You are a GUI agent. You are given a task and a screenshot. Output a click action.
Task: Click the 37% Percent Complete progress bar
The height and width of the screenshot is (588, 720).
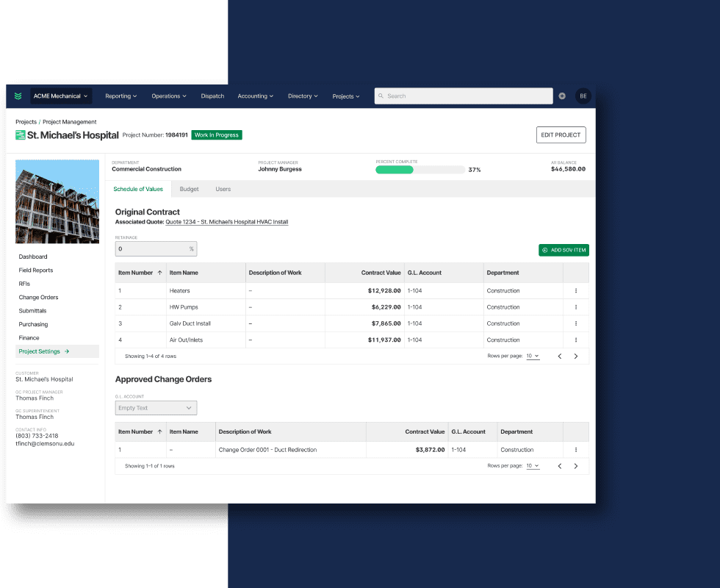tap(419, 169)
